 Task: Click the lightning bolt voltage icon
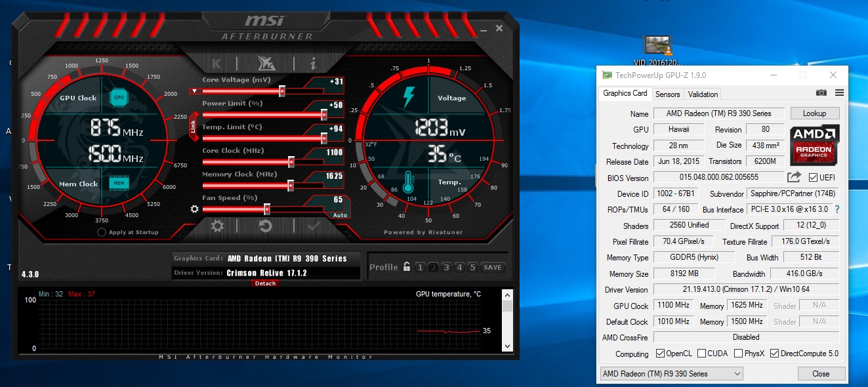[408, 97]
